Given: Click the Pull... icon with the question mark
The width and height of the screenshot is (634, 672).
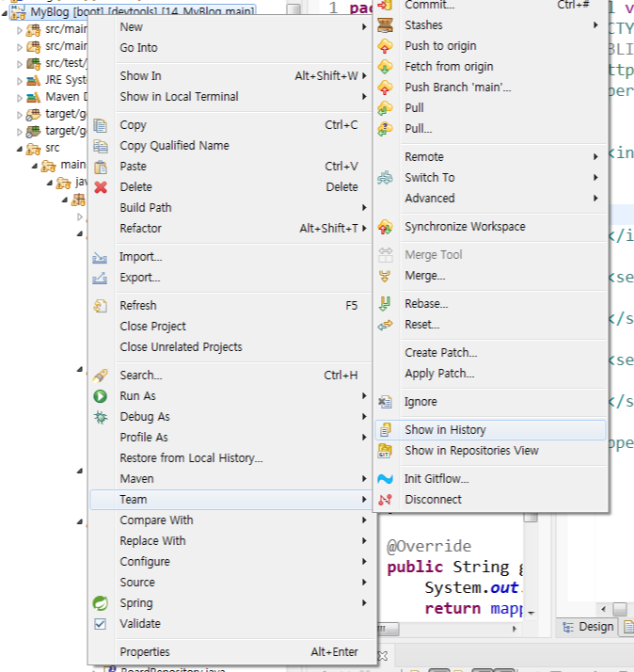Looking at the screenshot, I should click(385, 128).
